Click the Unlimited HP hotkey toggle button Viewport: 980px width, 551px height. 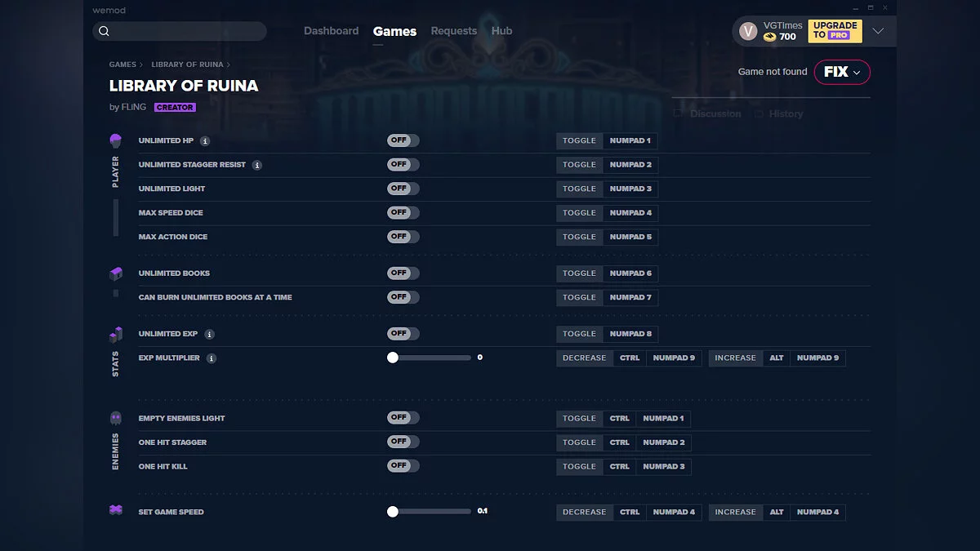[580, 140]
